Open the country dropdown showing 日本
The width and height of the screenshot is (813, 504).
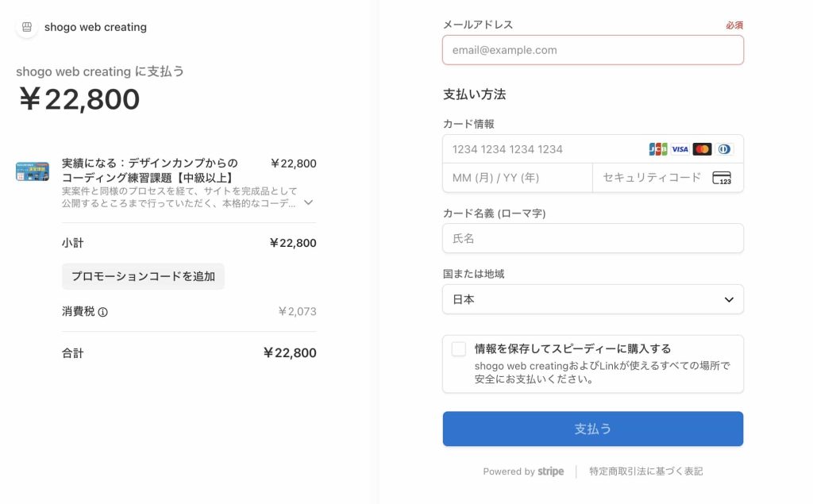[592, 299]
